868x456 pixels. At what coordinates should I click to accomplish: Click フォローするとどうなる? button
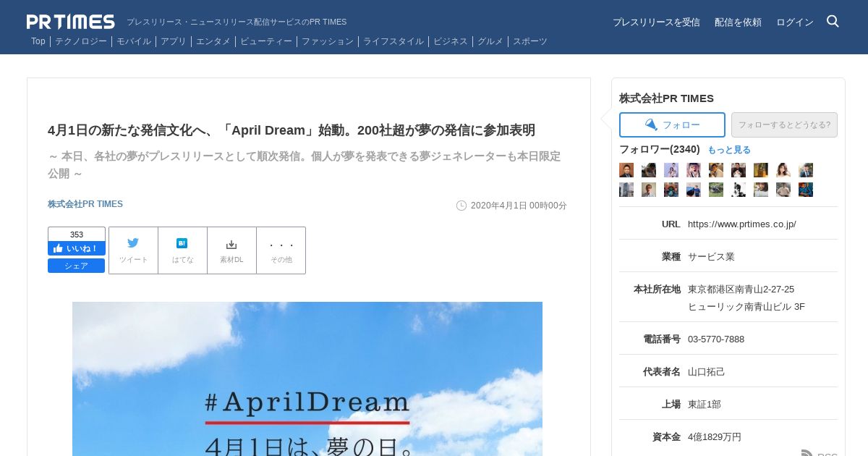coord(784,124)
